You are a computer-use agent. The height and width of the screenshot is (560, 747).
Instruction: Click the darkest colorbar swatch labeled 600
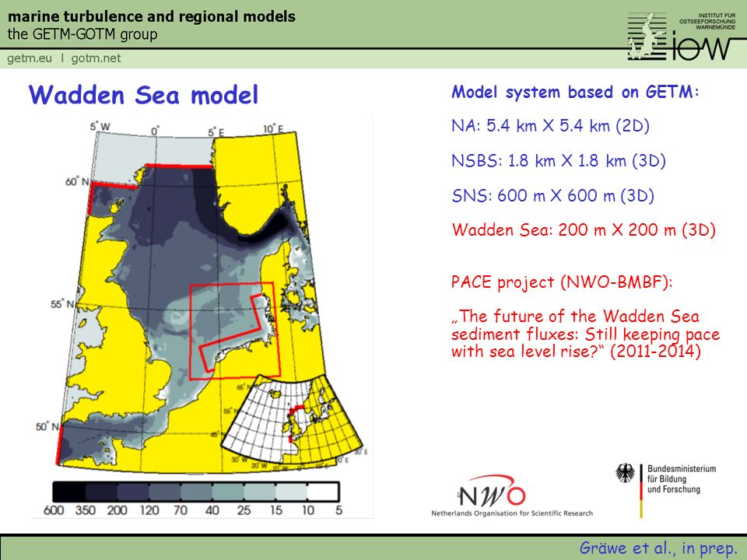69,492
